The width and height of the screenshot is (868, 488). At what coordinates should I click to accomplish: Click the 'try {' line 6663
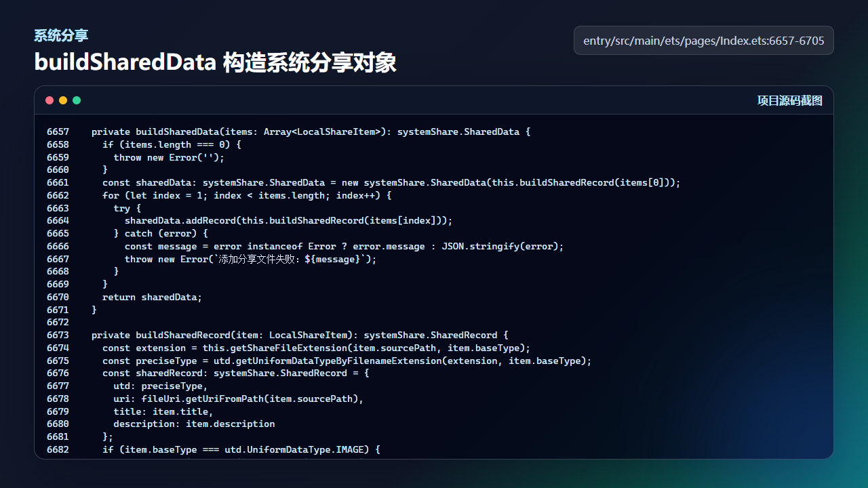(127, 208)
